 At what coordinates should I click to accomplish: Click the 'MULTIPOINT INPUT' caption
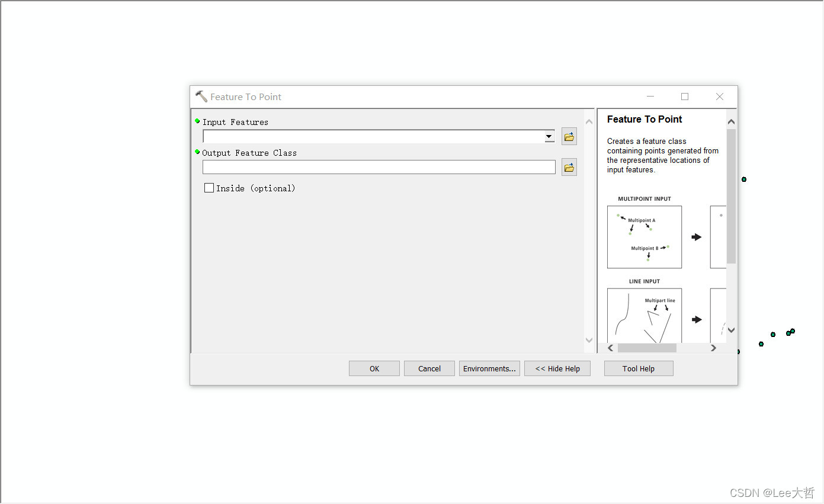tap(645, 199)
